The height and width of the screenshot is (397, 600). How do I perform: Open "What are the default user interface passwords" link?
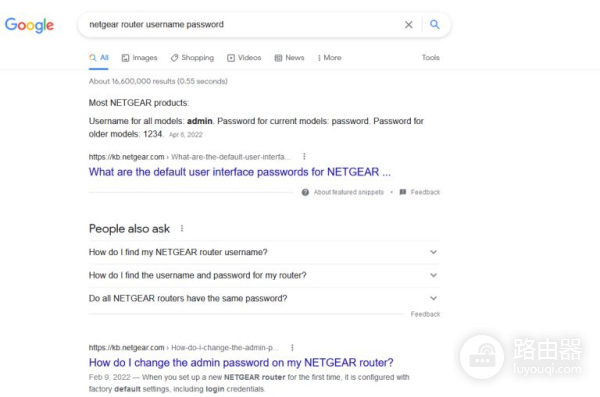tap(240, 172)
